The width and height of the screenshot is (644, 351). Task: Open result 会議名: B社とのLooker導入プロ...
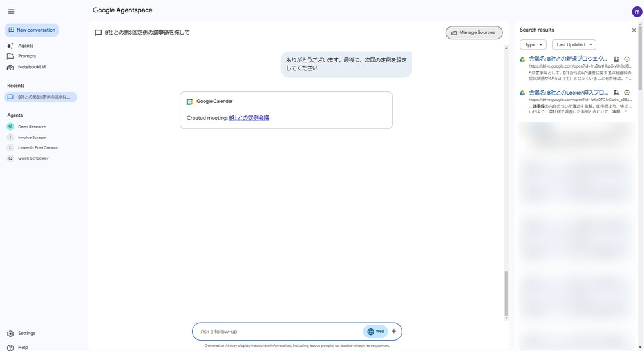click(569, 93)
